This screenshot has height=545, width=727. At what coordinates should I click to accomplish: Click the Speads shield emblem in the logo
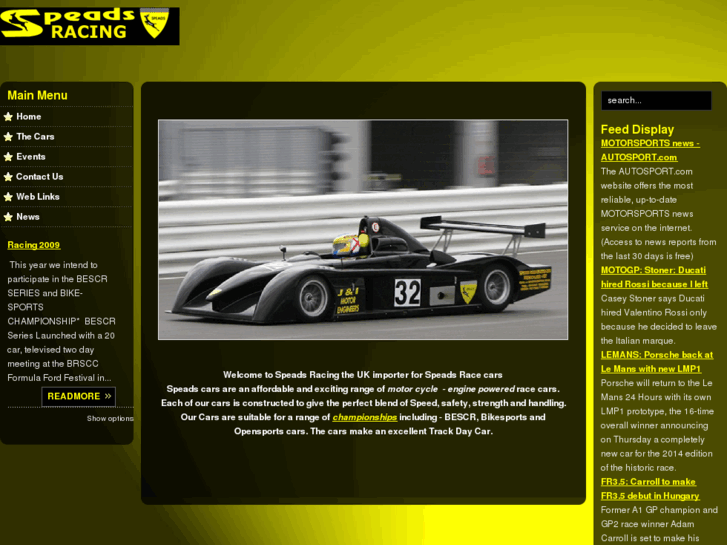pos(154,23)
